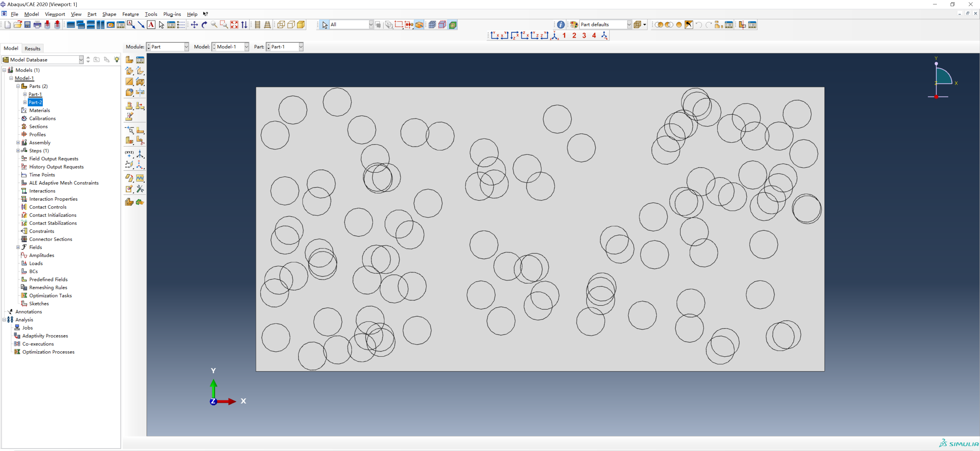980x451 pixels.
Task: Open the color code palette
Action: (x=574, y=24)
